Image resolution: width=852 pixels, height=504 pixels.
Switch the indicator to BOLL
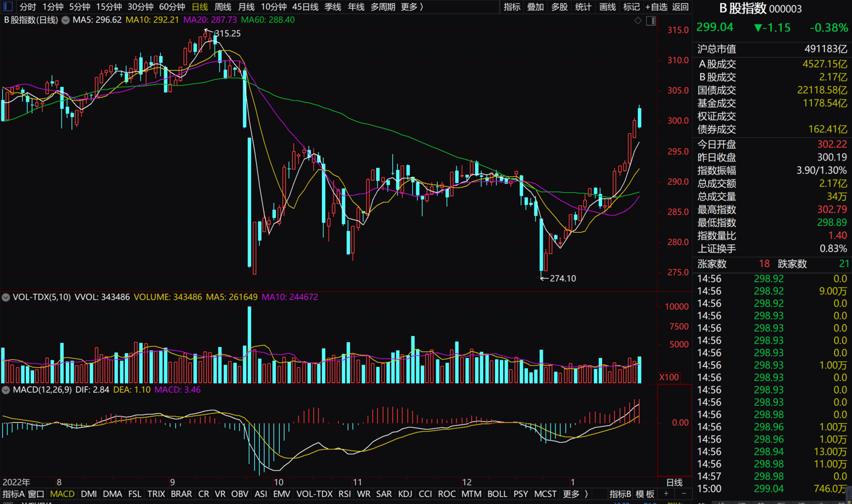point(497,494)
